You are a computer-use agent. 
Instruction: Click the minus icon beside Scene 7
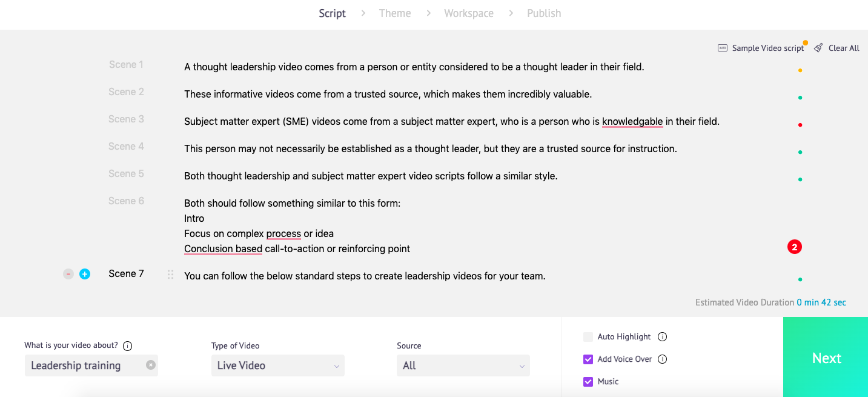[68, 273]
